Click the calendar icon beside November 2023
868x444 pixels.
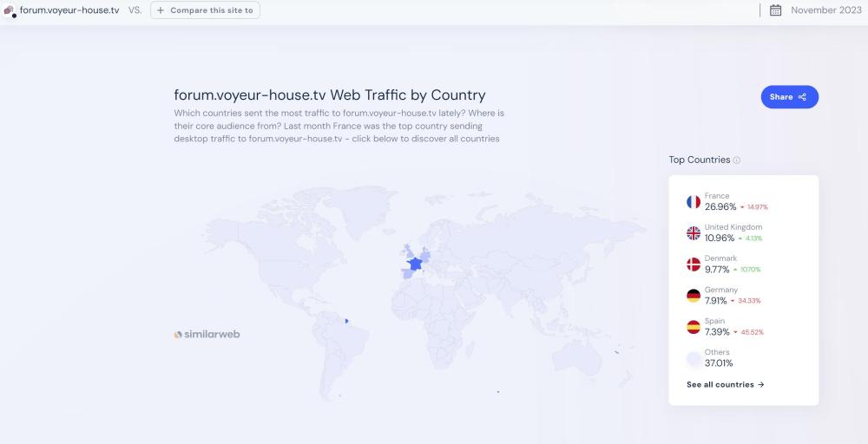pos(775,10)
